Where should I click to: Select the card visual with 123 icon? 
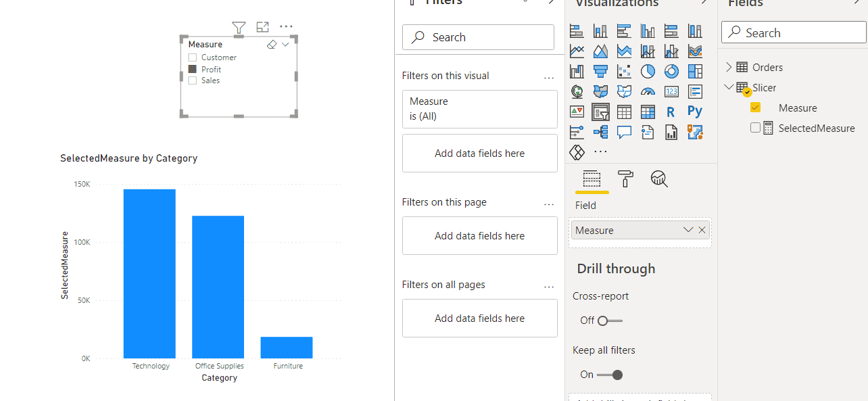(x=671, y=91)
